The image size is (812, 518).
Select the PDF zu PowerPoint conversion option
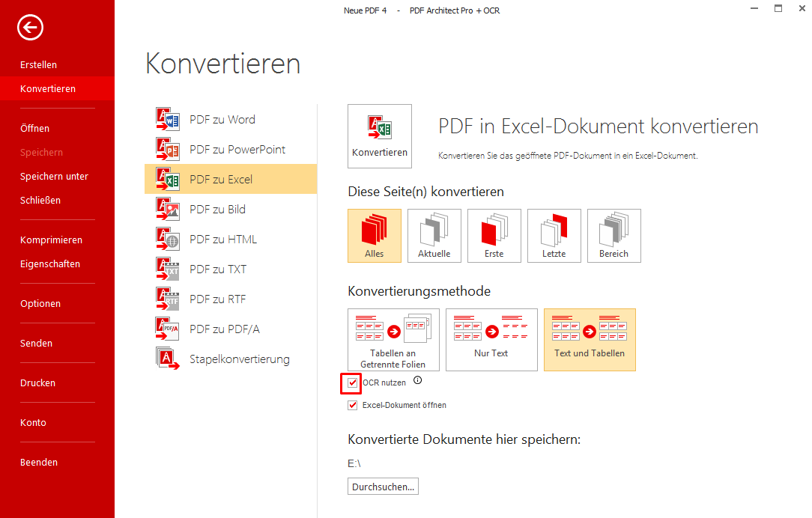click(x=231, y=150)
